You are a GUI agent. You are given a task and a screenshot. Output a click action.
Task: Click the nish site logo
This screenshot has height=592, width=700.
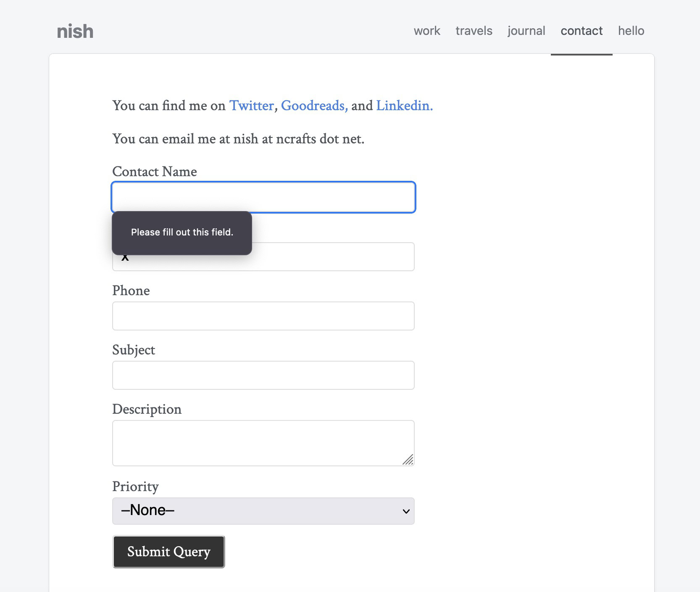point(75,32)
